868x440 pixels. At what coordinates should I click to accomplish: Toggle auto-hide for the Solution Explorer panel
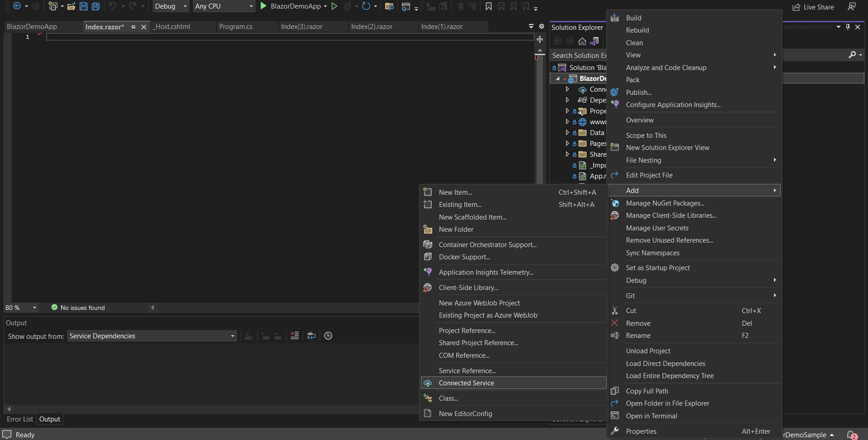click(848, 27)
